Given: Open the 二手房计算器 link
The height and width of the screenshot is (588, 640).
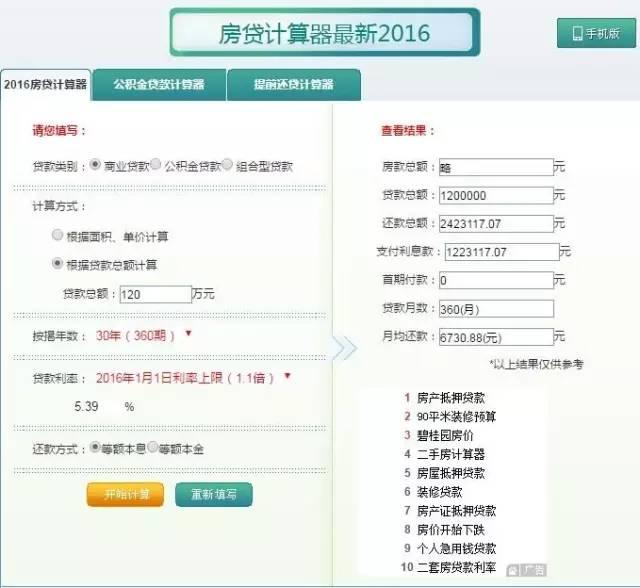Looking at the screenshot, I should 451,454.
